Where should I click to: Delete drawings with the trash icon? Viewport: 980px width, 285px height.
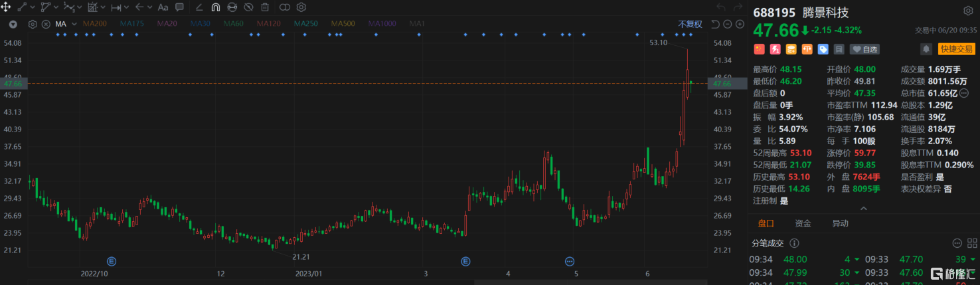[265, 7]
